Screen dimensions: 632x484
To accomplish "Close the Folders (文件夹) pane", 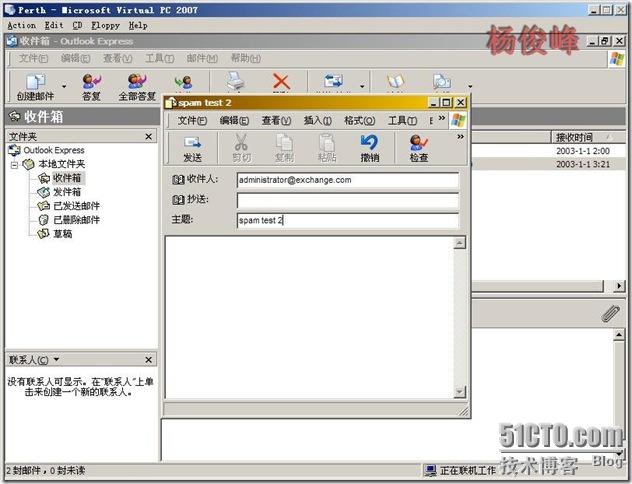I will 149,137.
